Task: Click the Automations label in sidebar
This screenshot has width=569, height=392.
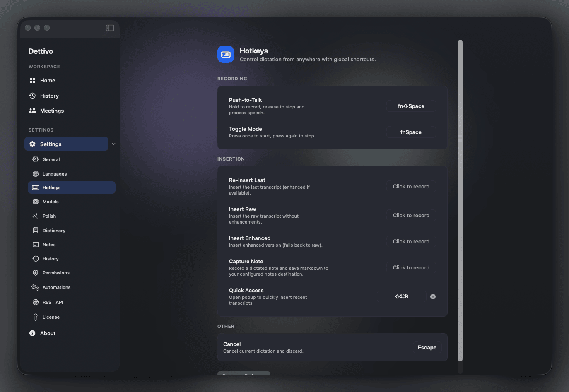Action: (56, 287)
